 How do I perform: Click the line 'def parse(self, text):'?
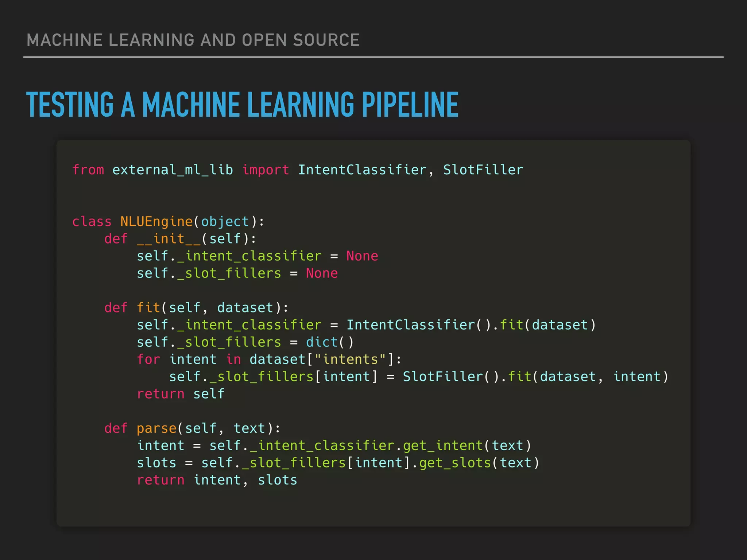tap(193, 428)
